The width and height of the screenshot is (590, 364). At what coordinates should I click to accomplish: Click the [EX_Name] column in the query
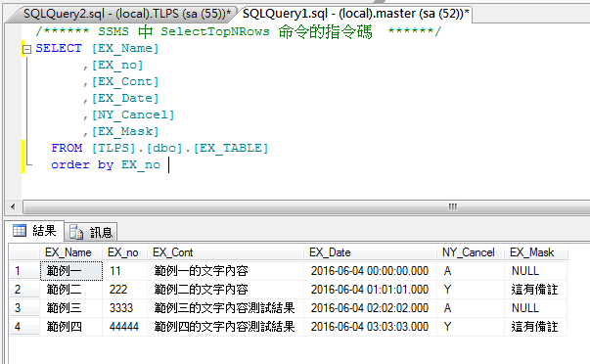pos(125,48)
